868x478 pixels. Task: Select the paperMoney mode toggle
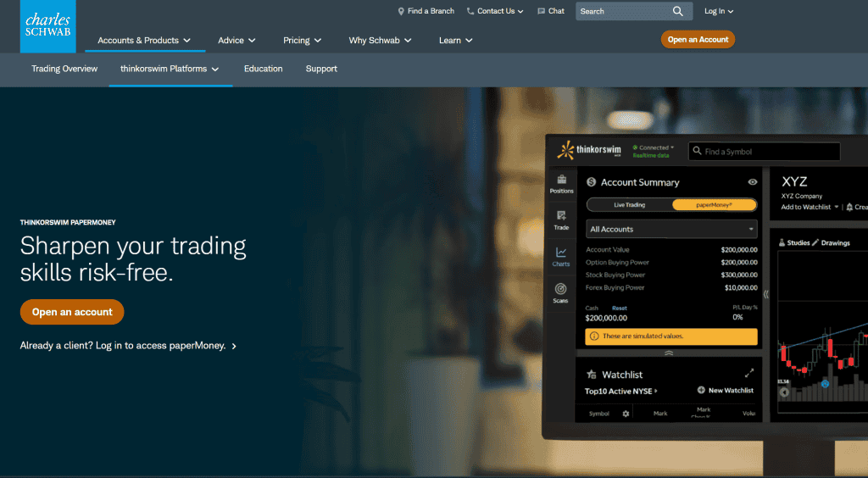715,205
